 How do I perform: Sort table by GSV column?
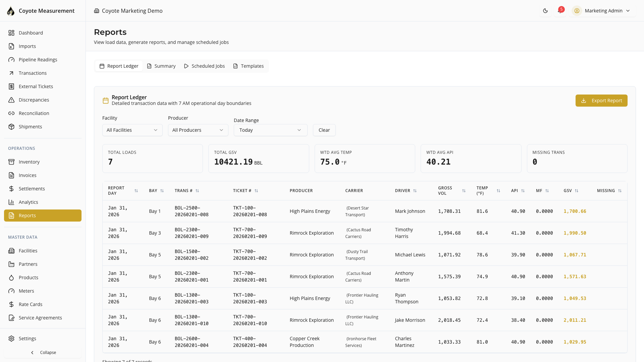click(576, 191)
